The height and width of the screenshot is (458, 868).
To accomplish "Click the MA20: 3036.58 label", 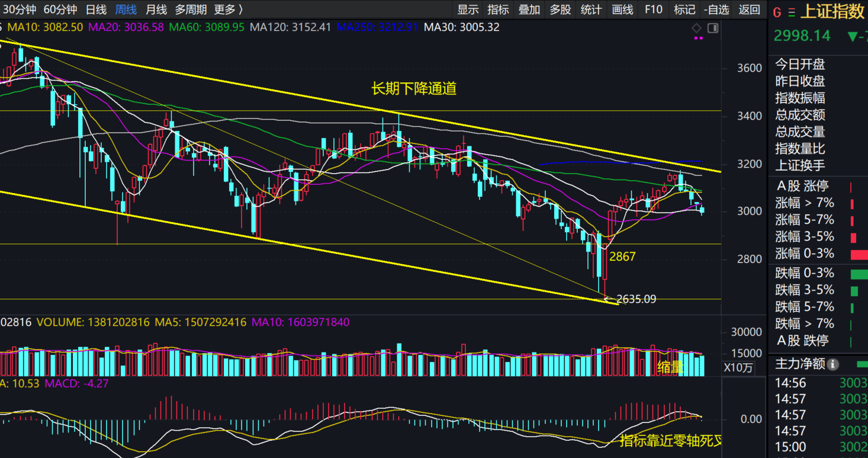I will 126,27.
